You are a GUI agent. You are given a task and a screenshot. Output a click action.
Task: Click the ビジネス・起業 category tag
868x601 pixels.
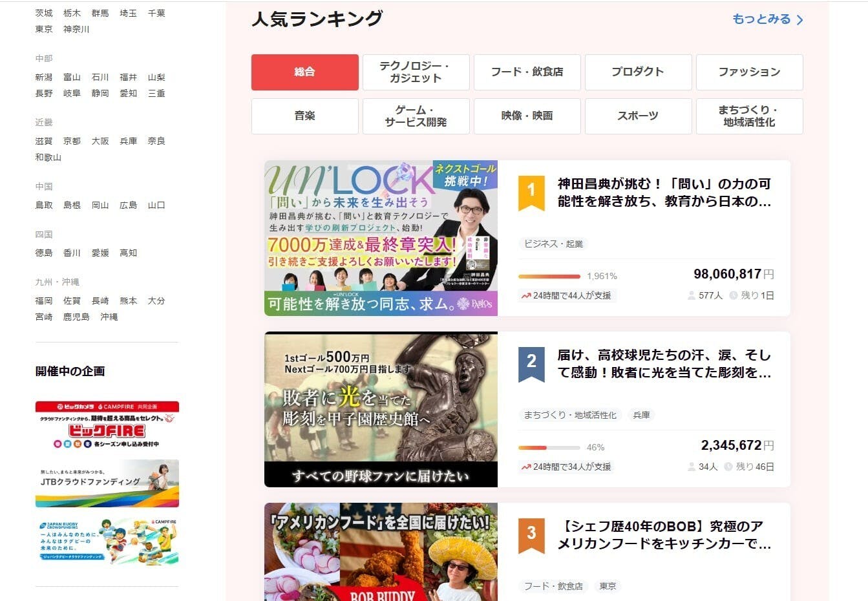coord(553,244)
